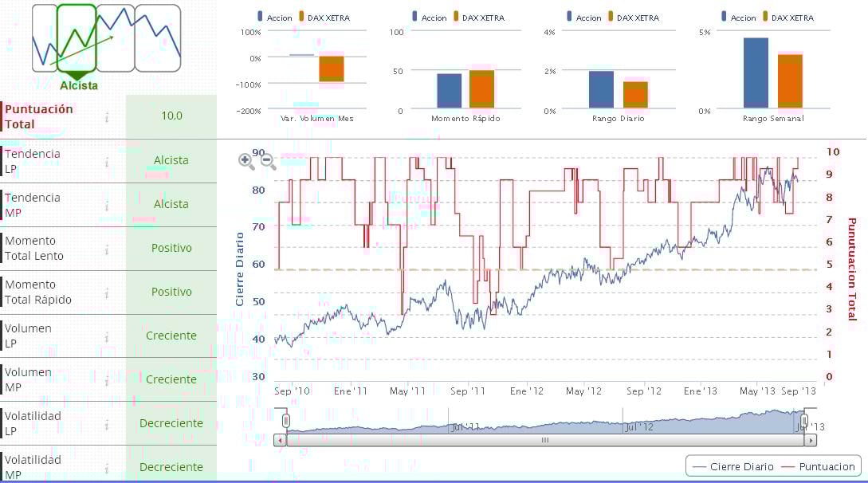Click the Puntuación Total value 10,0

pyautogui.click(x=171, y=116)
